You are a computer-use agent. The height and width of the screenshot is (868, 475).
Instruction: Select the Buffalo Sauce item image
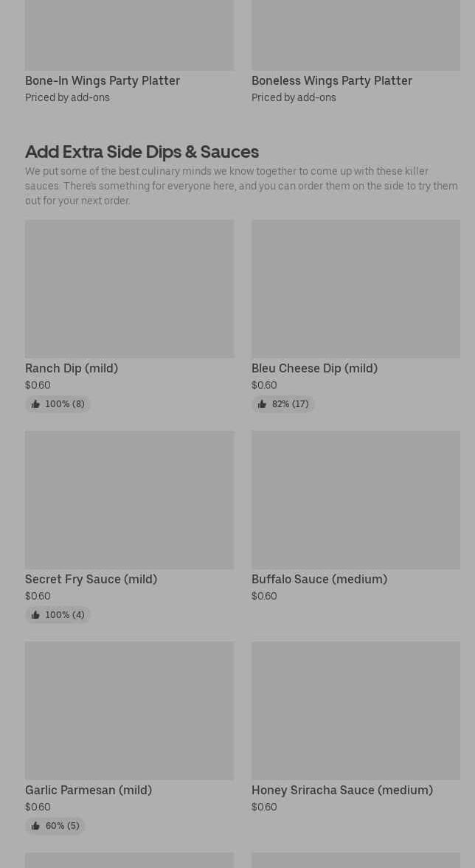tap(356, 499)
